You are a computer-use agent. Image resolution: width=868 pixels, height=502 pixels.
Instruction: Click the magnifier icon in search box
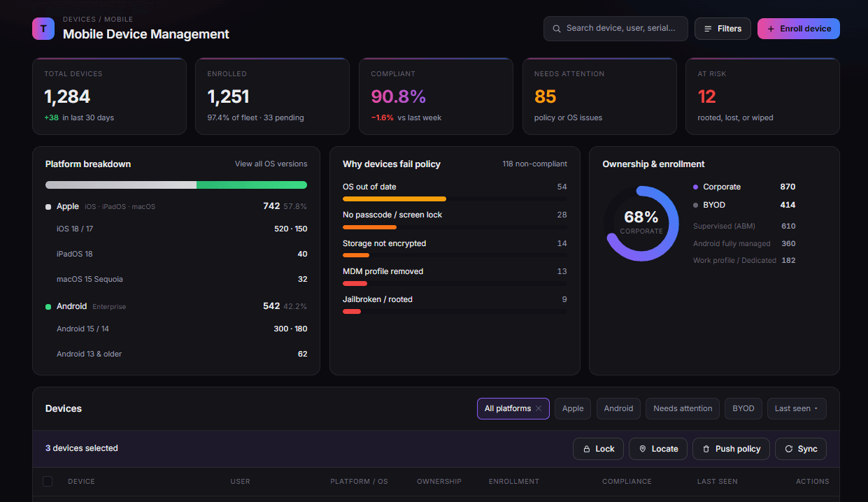coord(557,29)
